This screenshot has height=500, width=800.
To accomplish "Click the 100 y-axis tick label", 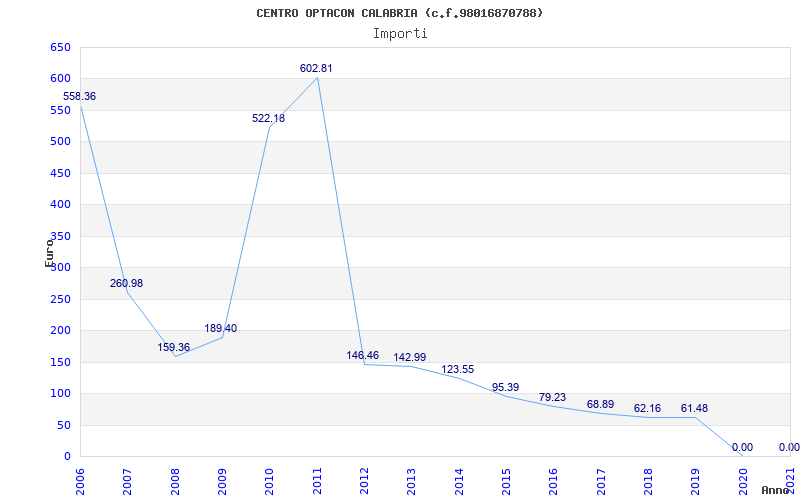I will (60, 393).
